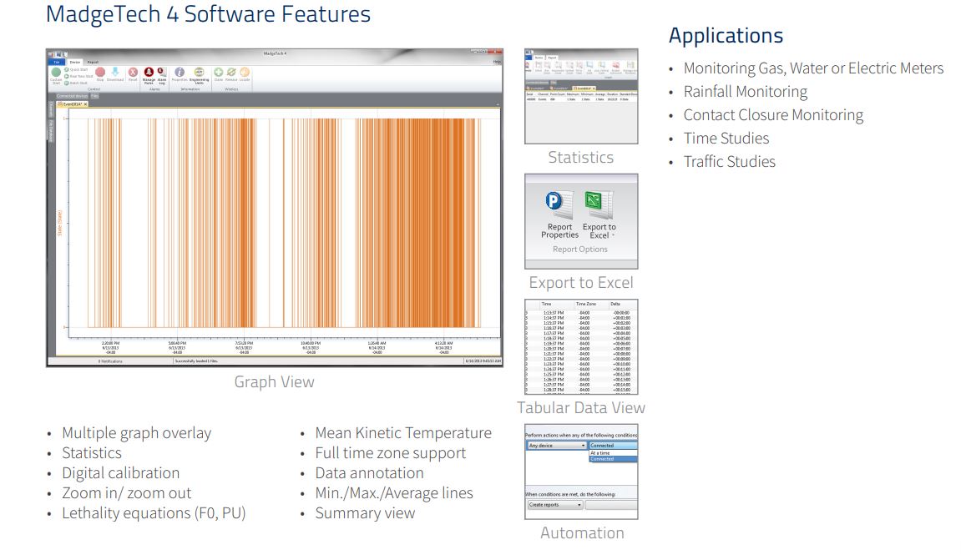Viewport: 961px width, 560px height.
Task: Click 'Zoom in/ zoom out' bullet text
Action: coord(126,492)
